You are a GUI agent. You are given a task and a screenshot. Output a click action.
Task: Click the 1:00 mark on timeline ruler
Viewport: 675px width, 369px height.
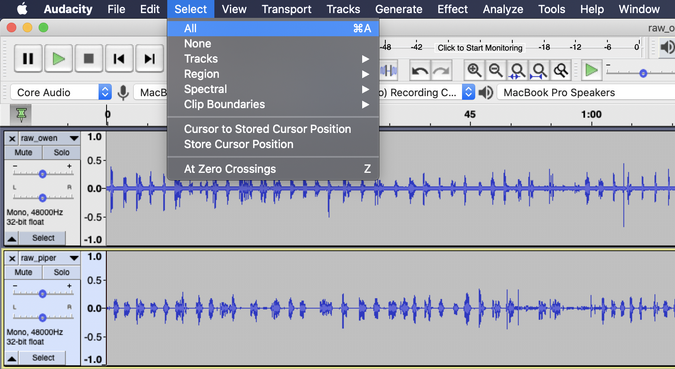591,115
